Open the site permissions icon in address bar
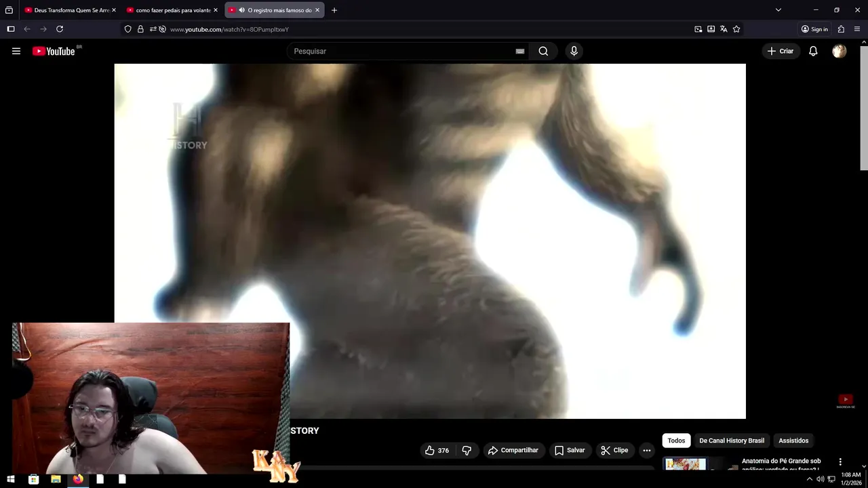 pos(153,29)
